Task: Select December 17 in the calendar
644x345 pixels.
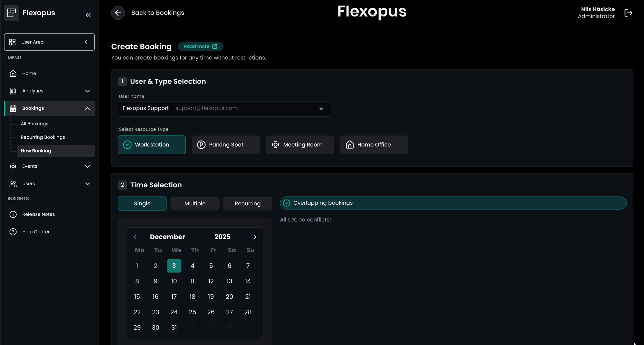Action: pyautogui.click(x=174, y=297)
